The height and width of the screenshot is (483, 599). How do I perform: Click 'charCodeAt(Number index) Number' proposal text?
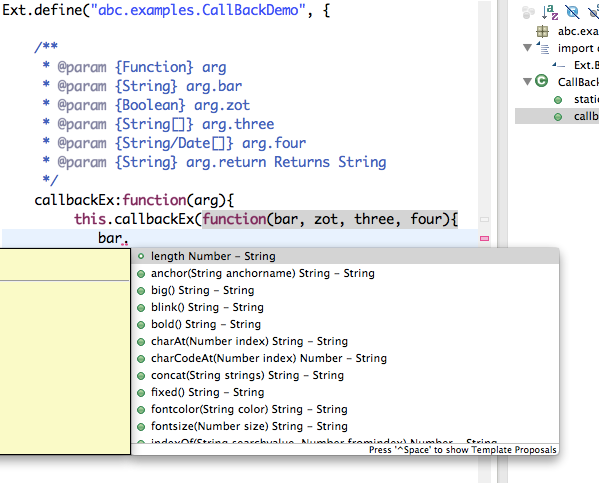(269, 358)
